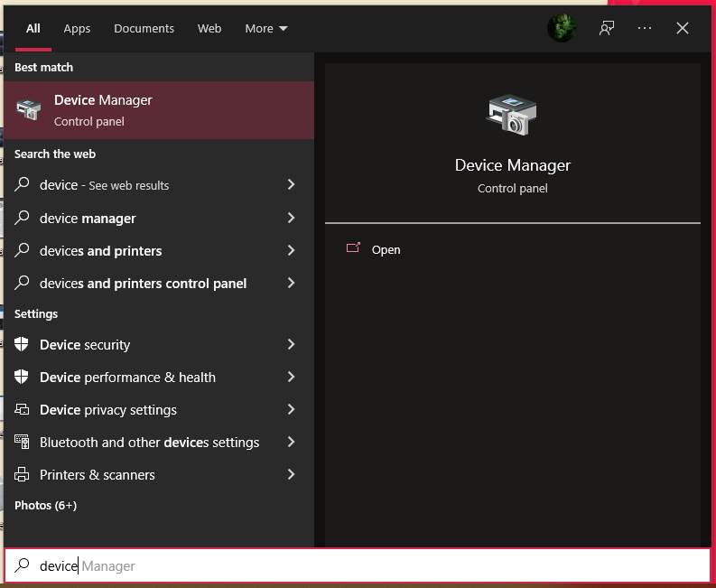This screenshot has width=716, height=588.
Task: Switch to the All tab
Action: point(33,28)
